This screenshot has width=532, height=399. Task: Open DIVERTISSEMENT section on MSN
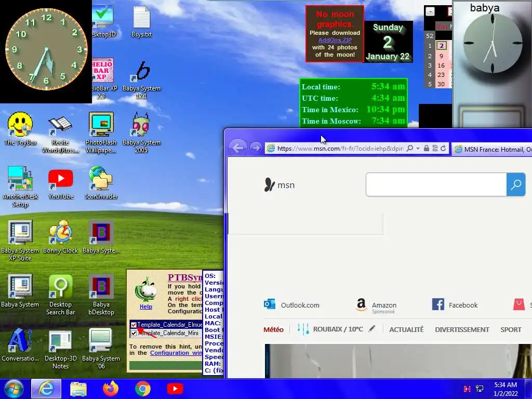(x=462, y=329)
